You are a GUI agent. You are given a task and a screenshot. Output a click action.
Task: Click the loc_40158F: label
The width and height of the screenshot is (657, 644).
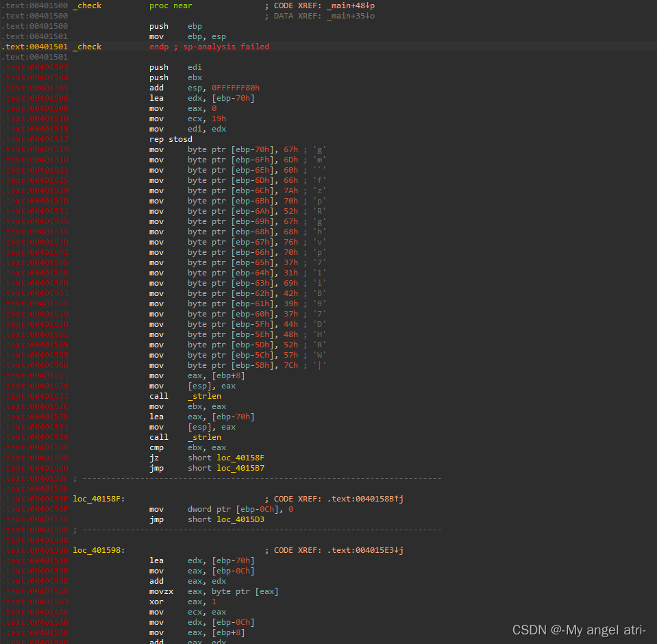[99, 499]
